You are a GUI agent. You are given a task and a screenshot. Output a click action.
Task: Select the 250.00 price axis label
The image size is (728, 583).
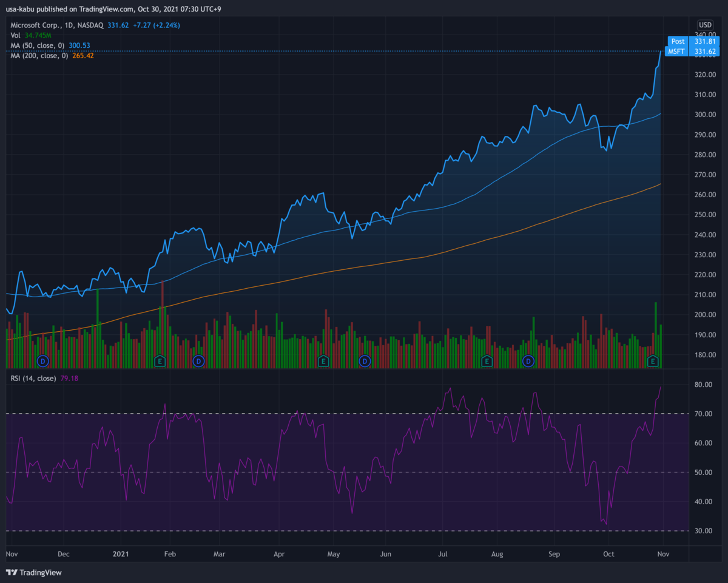tap(704, 215)
